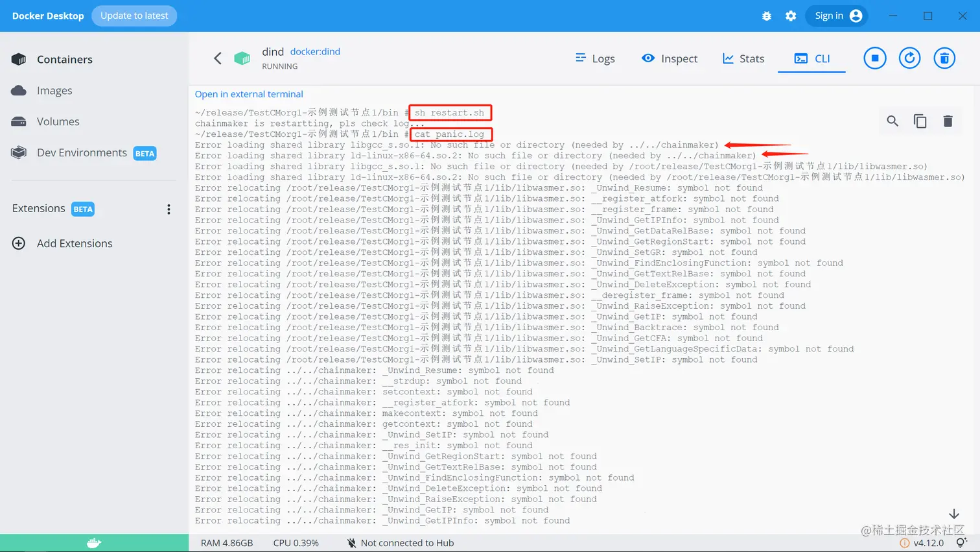Click the CPU 0.39% status text

(x=296, y=543)
